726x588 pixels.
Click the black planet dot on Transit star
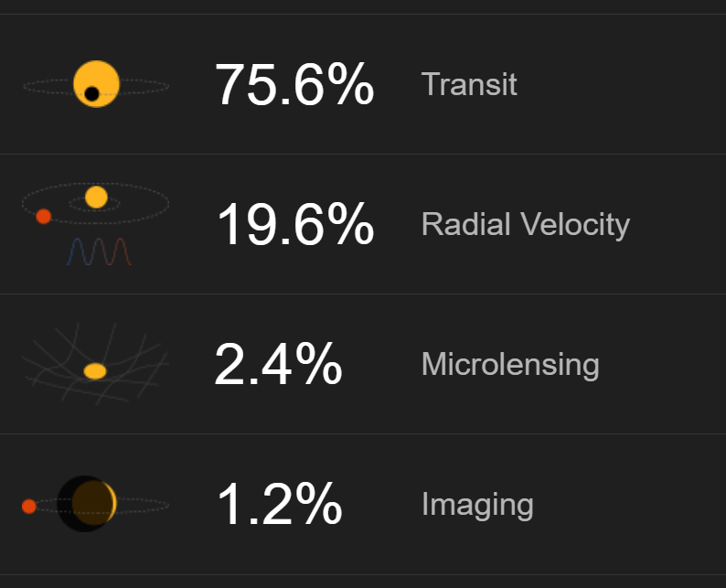coord(91,94)
